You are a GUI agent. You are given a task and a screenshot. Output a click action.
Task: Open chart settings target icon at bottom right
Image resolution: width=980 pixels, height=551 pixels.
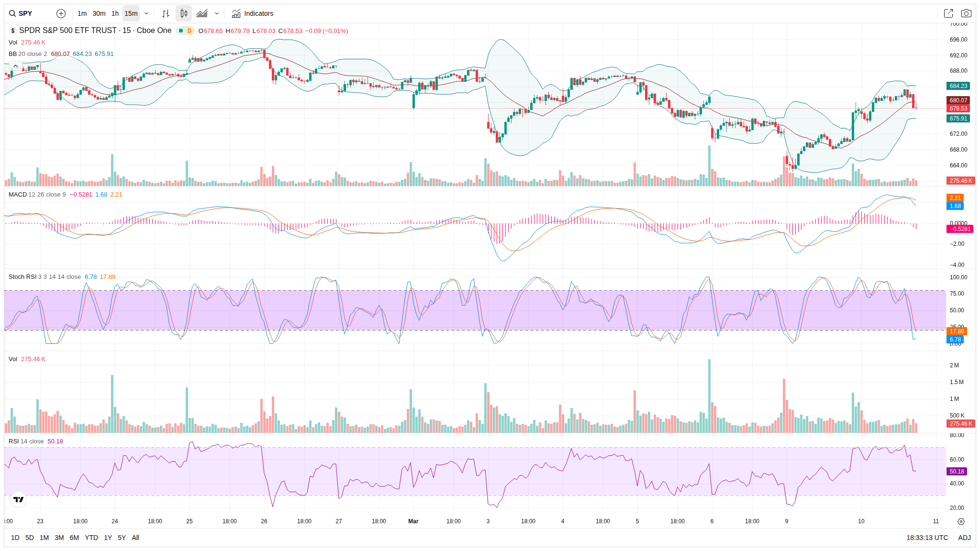tap(961, 521)
